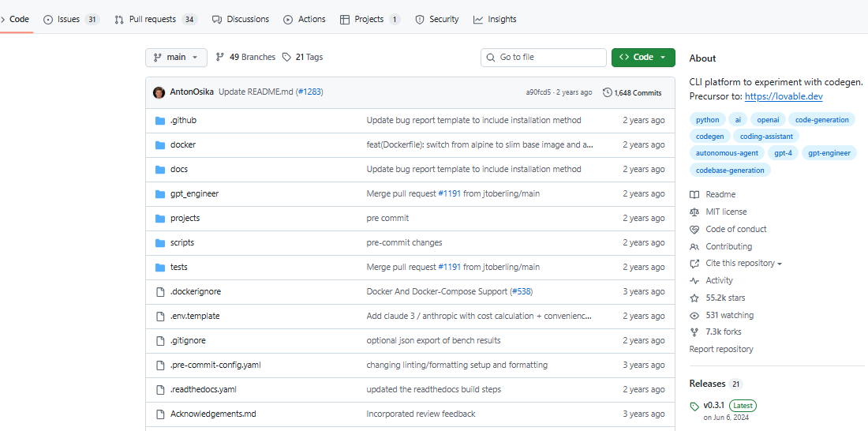Open pull request #1283 link
The width and height of the screenshot is (868, 431).
pyautogui.click(x=309, y=92)
